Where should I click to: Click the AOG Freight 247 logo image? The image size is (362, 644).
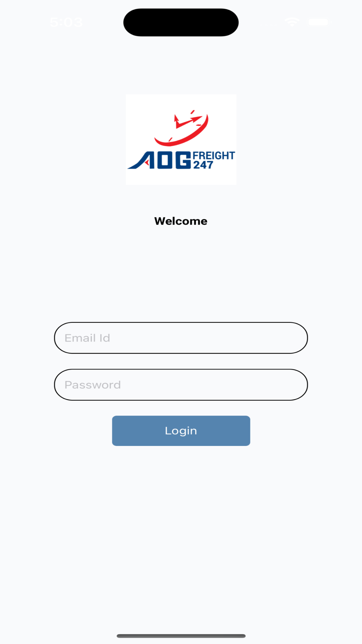coord(181,139)
